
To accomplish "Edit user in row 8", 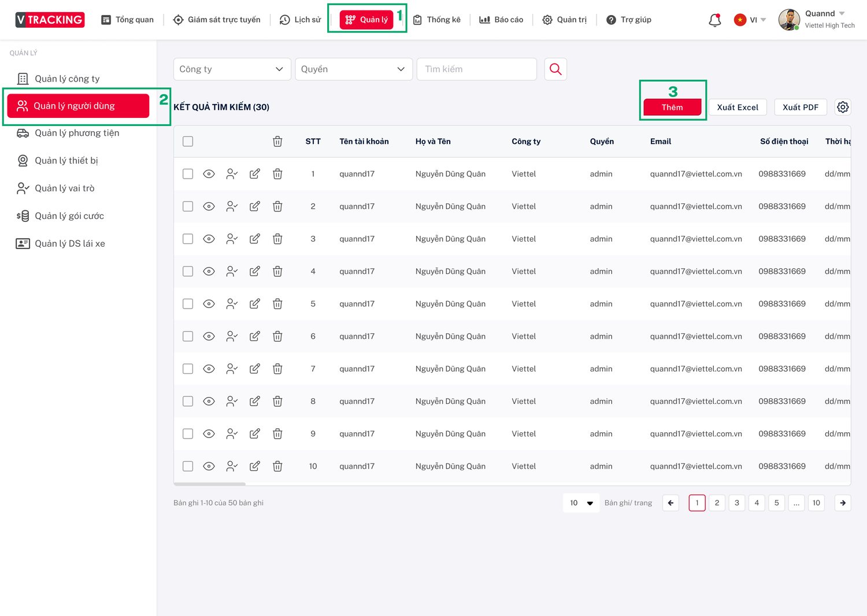I will click(255, 401).
